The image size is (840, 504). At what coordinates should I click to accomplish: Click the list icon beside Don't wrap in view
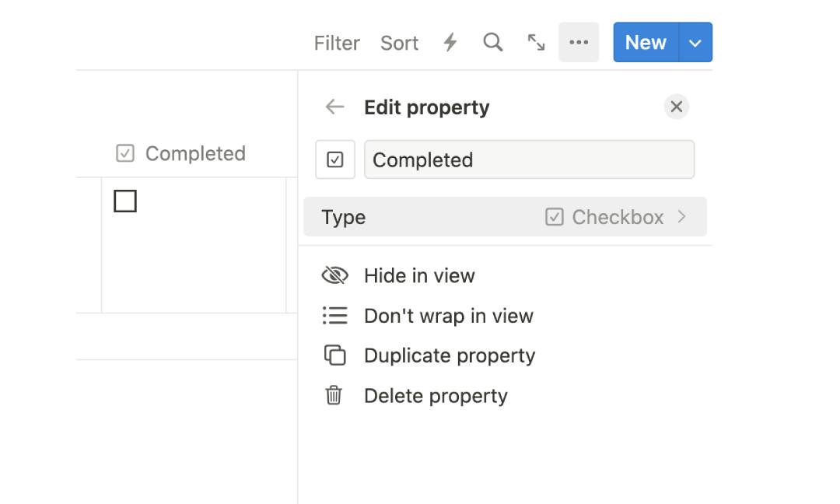334,316
